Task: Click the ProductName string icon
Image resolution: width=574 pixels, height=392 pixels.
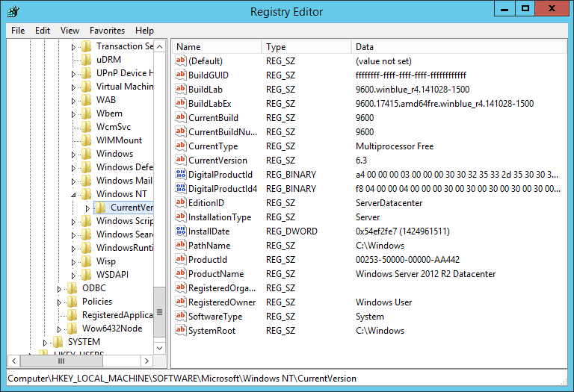Action: (x=180, y=274)
